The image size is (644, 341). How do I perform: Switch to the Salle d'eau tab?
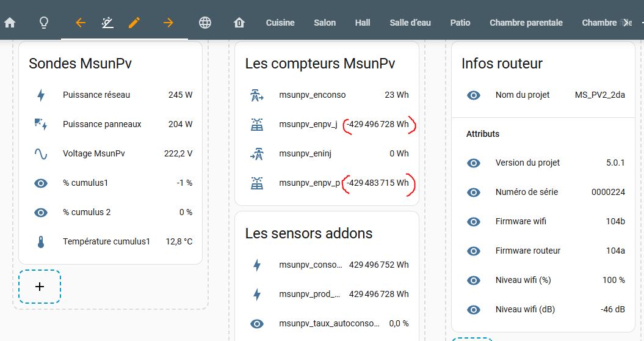[410, 23]
